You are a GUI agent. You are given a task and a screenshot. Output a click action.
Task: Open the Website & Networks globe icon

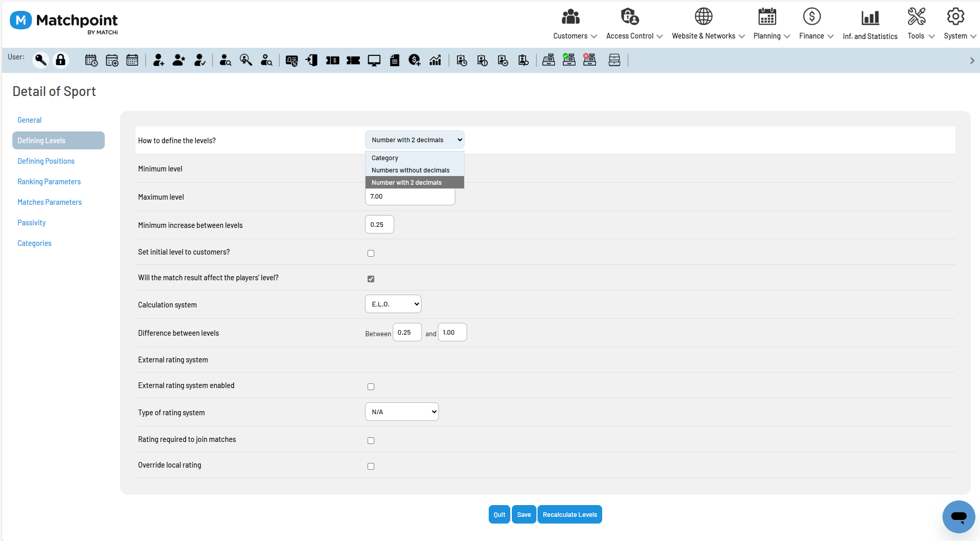coord(703,16)
